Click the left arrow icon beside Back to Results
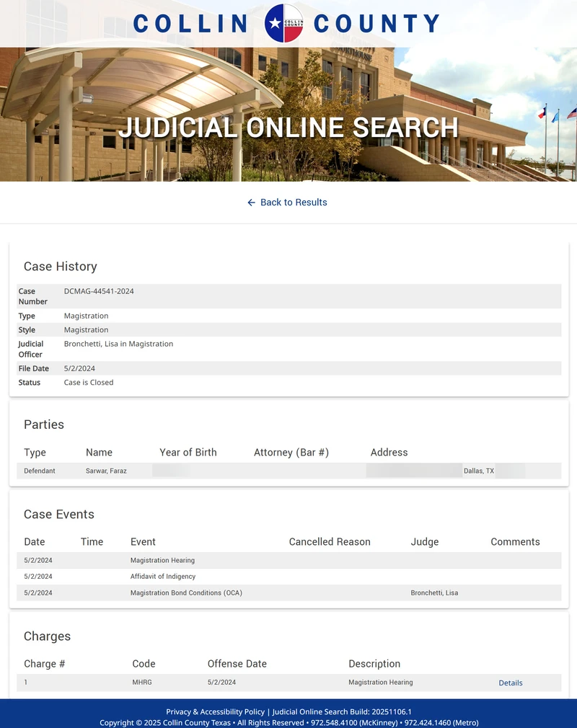 (x=251, y=203)
